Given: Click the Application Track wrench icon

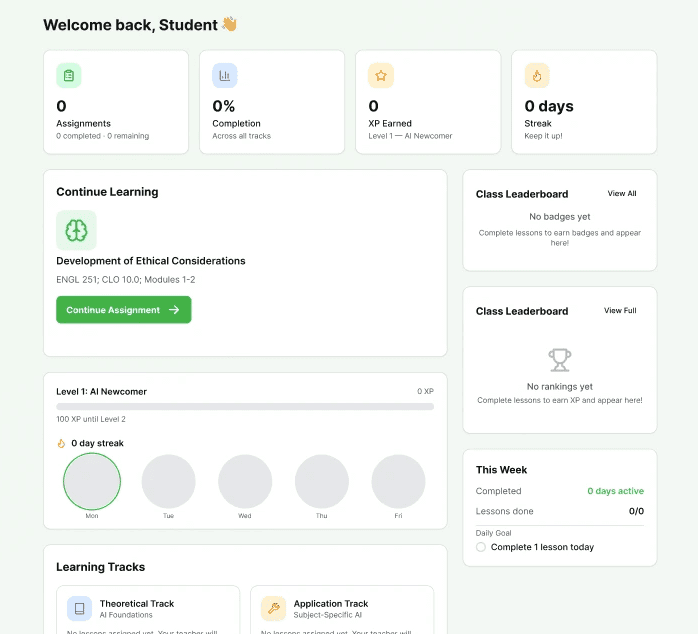Looking at the screenshot, I should pyautogui.click(x=273, y=609).
